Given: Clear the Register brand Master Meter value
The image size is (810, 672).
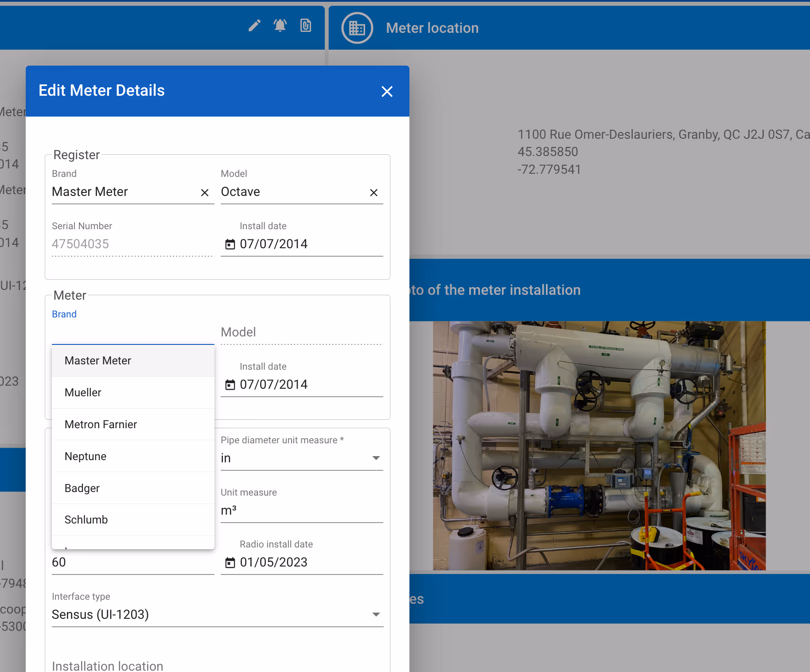Looking at the screenshot, I should [x=205, y=192].
